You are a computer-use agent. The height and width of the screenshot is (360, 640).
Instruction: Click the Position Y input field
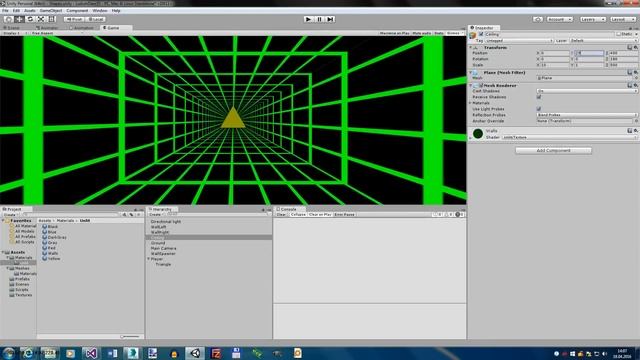click(589, 53)
